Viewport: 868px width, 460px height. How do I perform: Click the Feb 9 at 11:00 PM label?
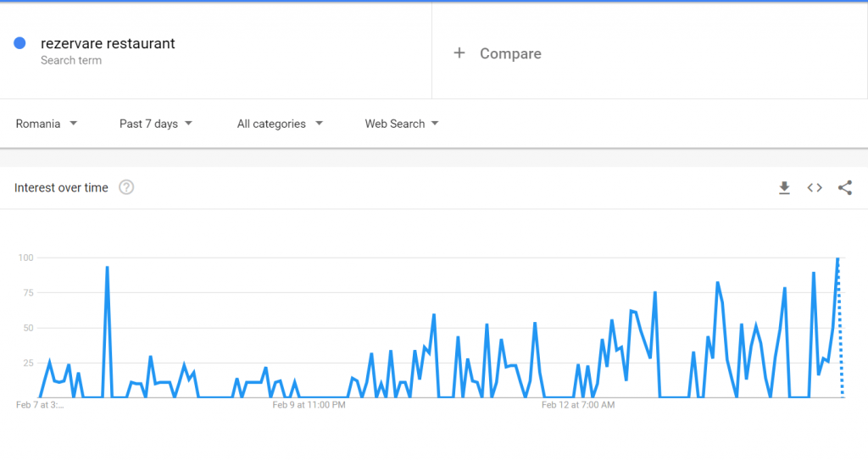coord(309,405)
